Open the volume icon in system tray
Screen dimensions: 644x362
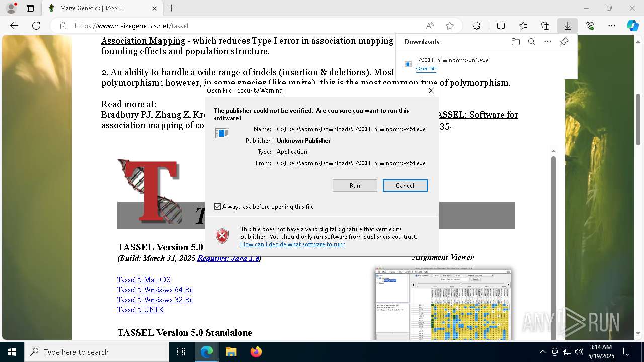tap(579, 352)
